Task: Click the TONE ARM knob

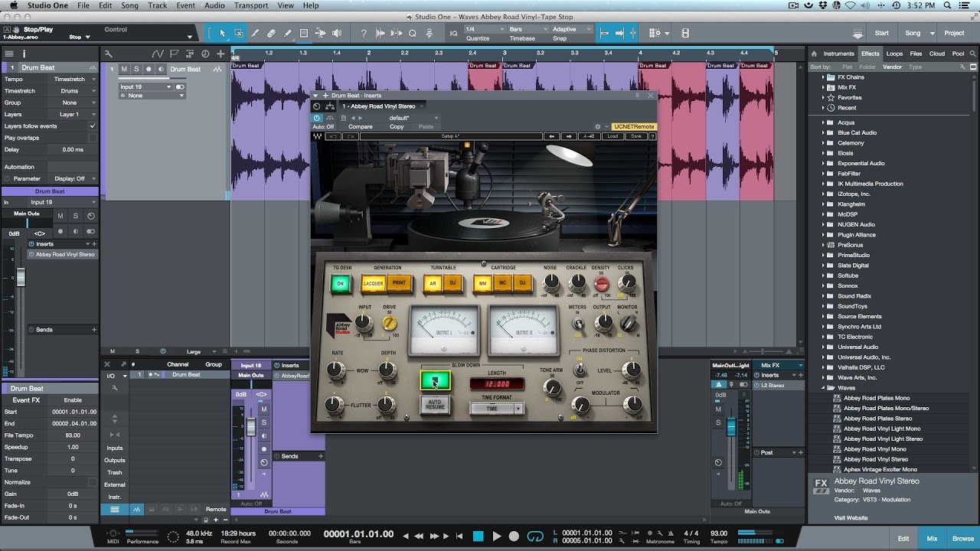Action: (x=551, y=388)
